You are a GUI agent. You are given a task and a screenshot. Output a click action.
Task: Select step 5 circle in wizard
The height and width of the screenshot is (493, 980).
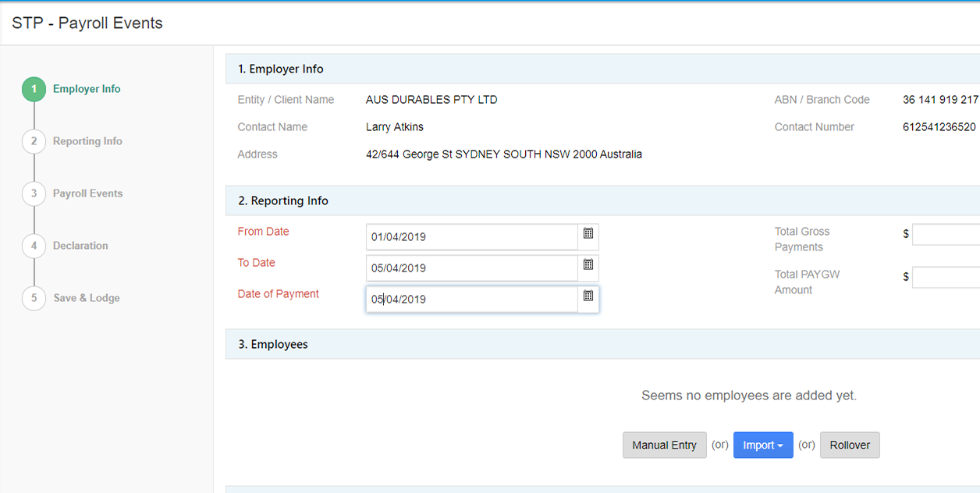coord(34,298)
